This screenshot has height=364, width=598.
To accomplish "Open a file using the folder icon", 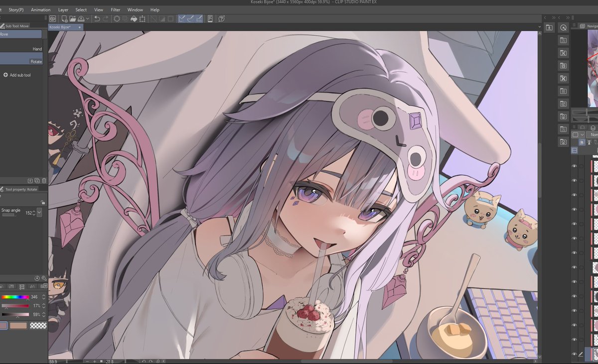I will point(73,18).
